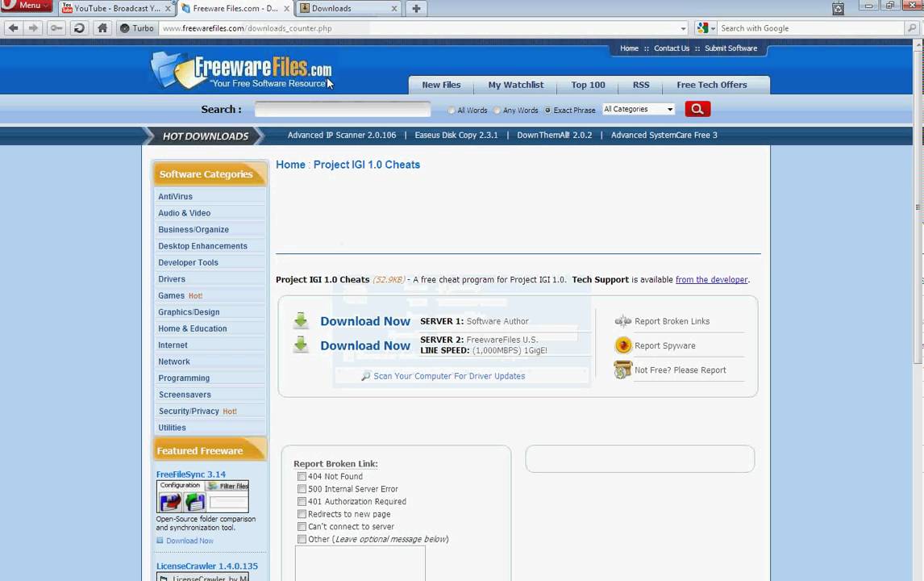Select the Any Words radio button
924x581 pixels.
click(497, 111)
